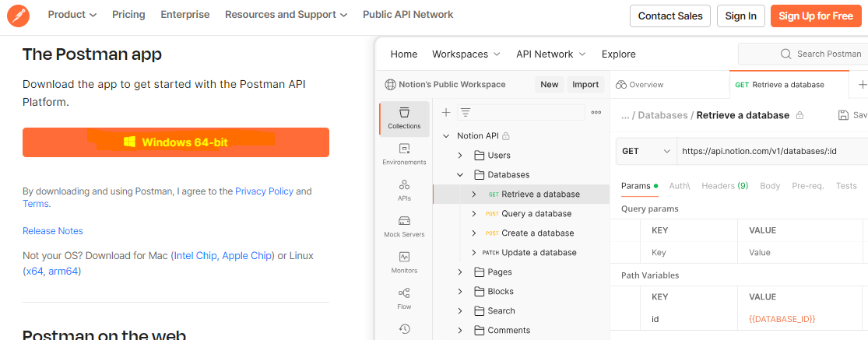Open the GET method dropdown

(x=646, y=151)
